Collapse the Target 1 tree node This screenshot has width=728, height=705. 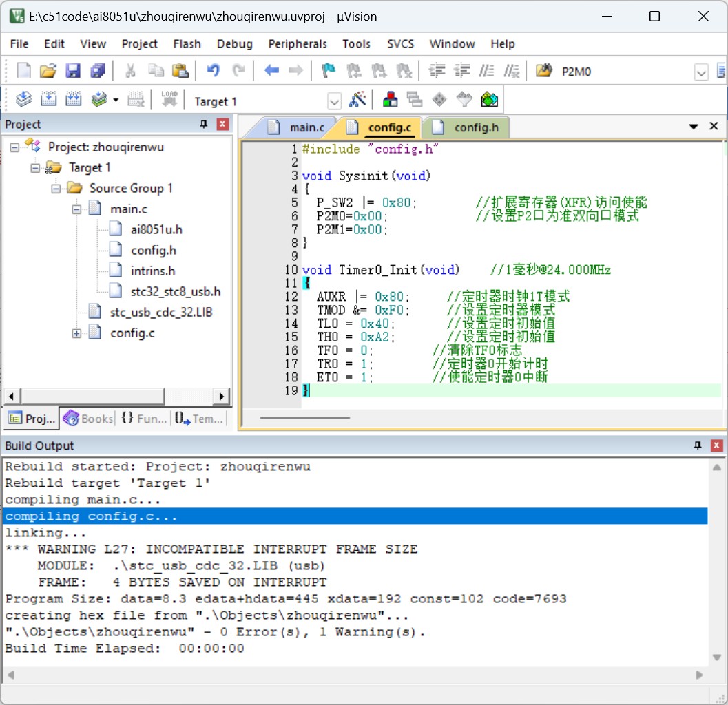tap(35, 167)
